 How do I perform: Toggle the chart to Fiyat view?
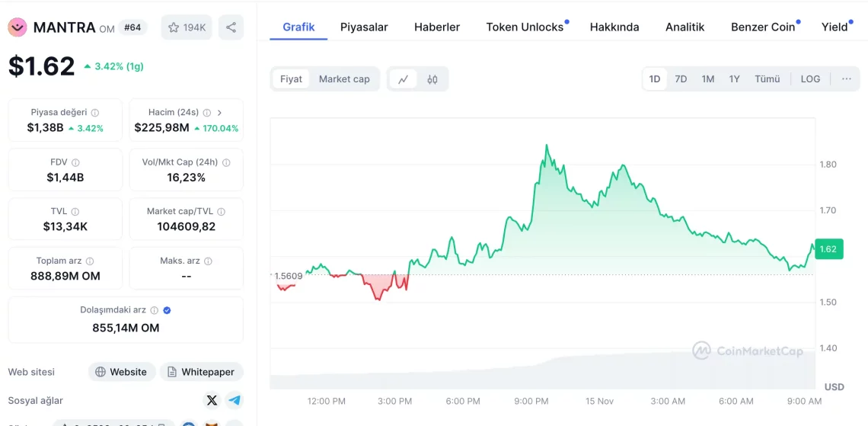[x=291, y=79]
